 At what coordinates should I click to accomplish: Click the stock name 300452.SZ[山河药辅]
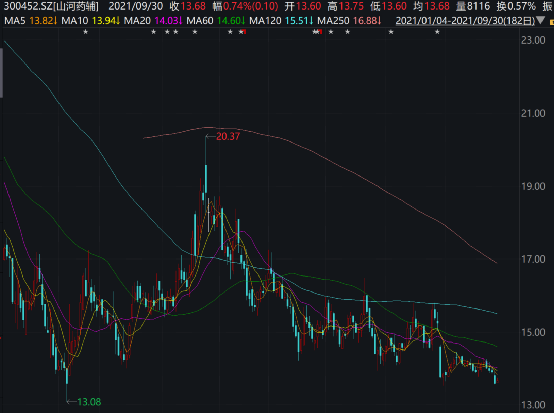(51, 6)
